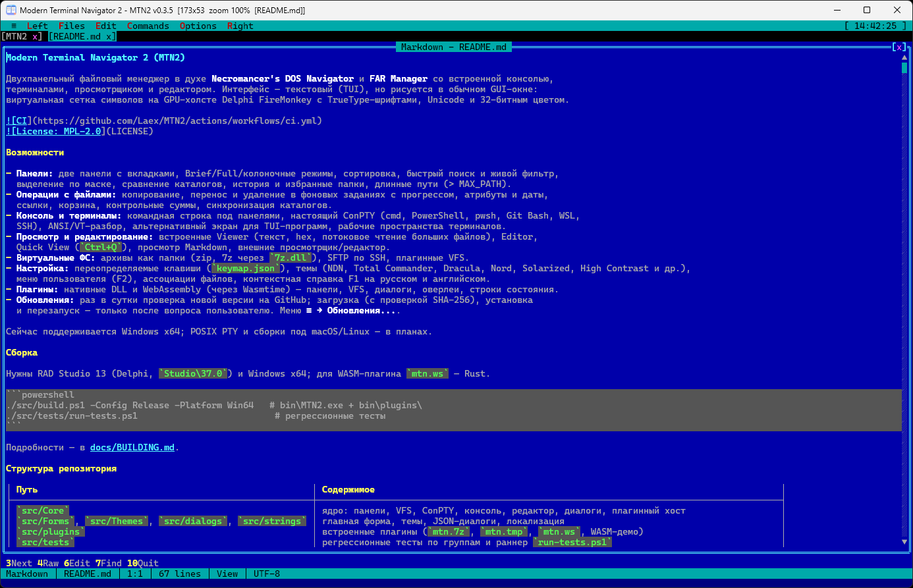Click the scrollbar up arrow
Image resolution: width=913 pixels, height=588 pixels.
point(904,57)
